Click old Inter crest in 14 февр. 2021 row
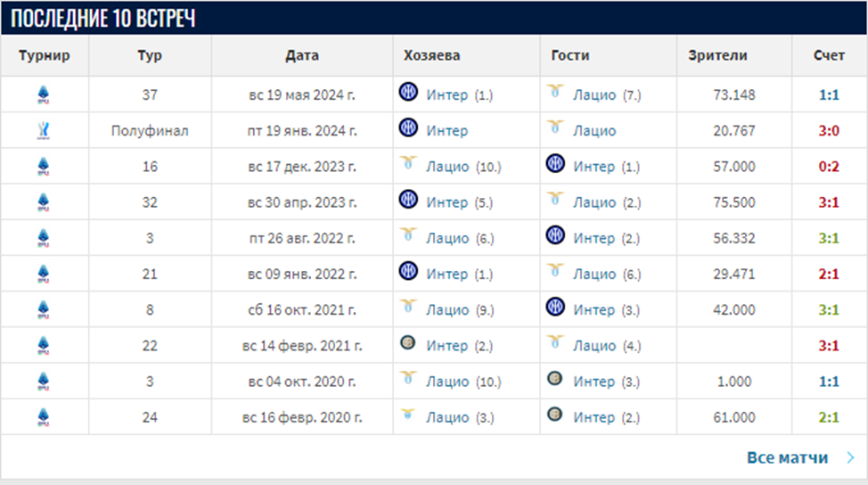Viewport: 868px width, 485px height. coord(408,344)
